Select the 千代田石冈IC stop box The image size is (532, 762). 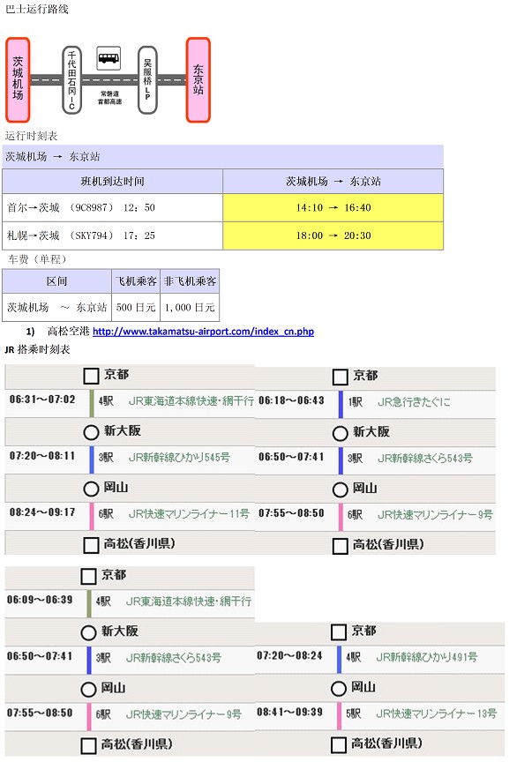pos(71,80)
